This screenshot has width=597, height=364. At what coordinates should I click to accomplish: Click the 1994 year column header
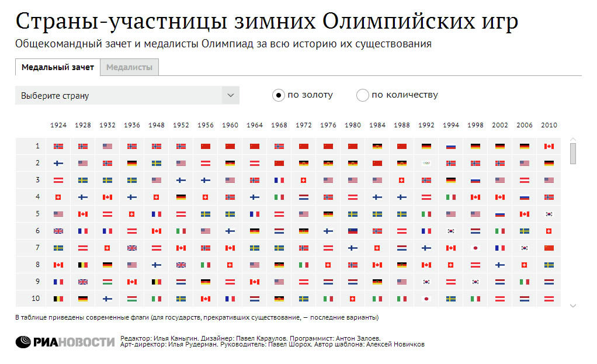(451, 125)
